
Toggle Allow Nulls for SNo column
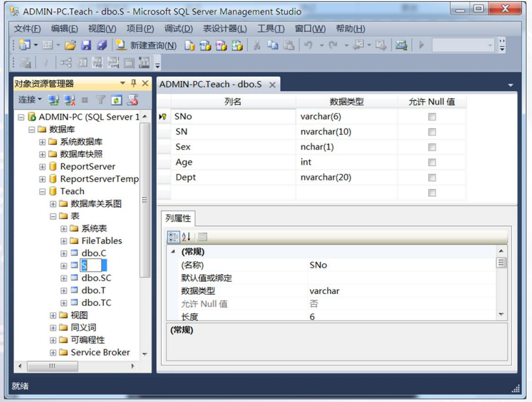click(432, 117)
